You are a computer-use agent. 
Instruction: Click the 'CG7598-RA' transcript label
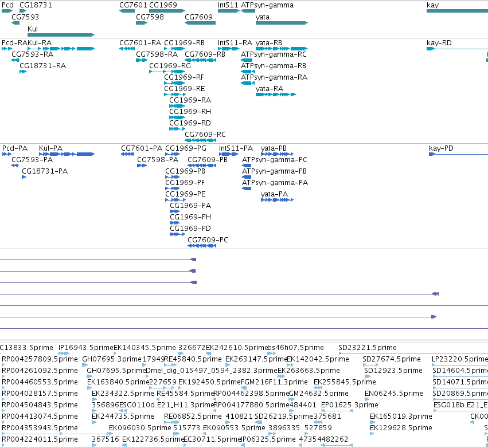tap(157, 54)
